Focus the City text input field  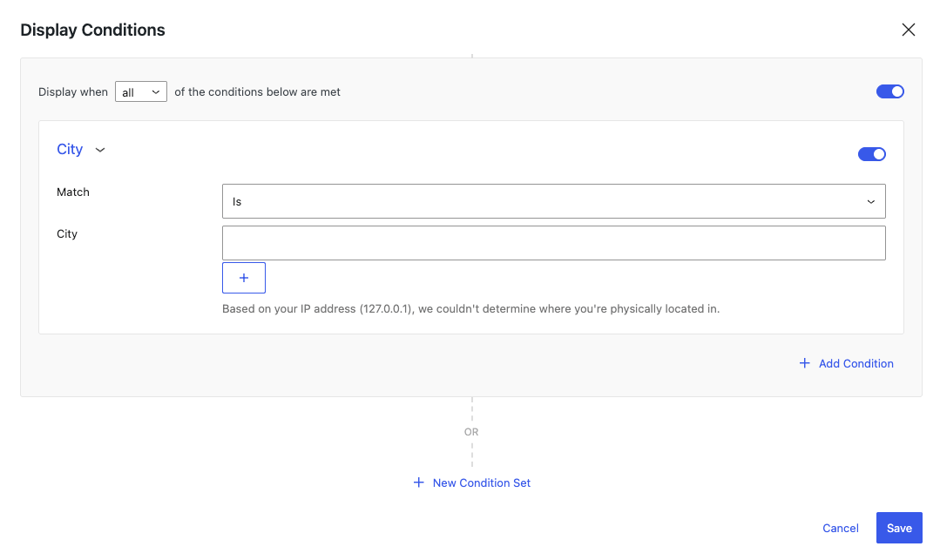(x=553, y=243)
